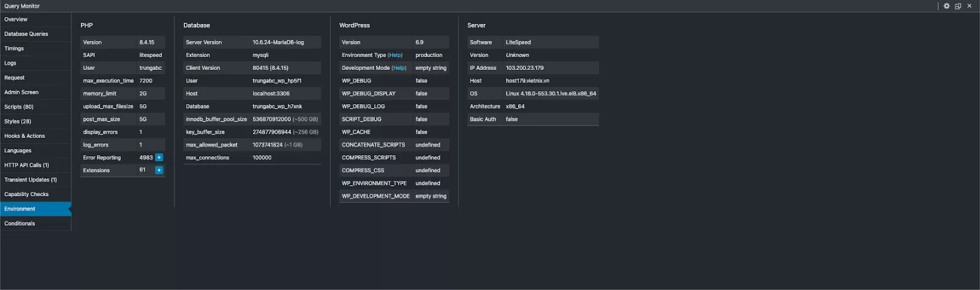The image size is (980, 290).
Task: Open Hooks & Actions panel
Action: [36, 136]
